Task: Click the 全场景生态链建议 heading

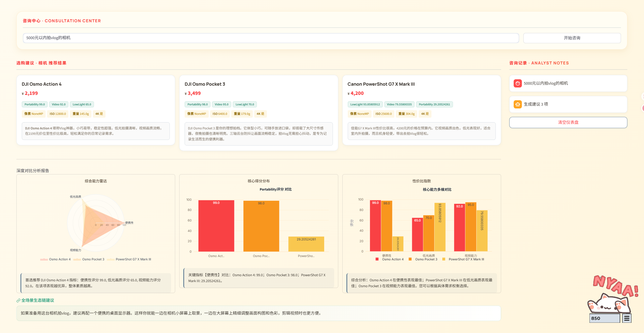Action: click(38, 301)
